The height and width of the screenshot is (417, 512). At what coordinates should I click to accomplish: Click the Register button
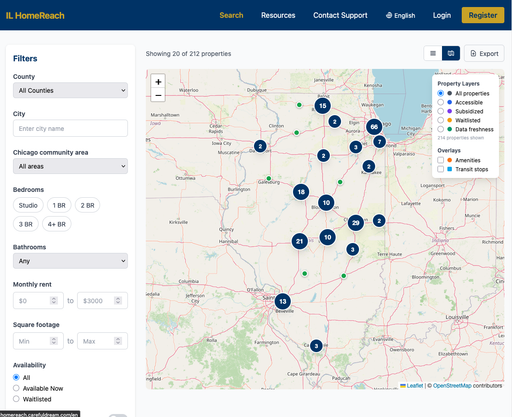tap(483, 15)
